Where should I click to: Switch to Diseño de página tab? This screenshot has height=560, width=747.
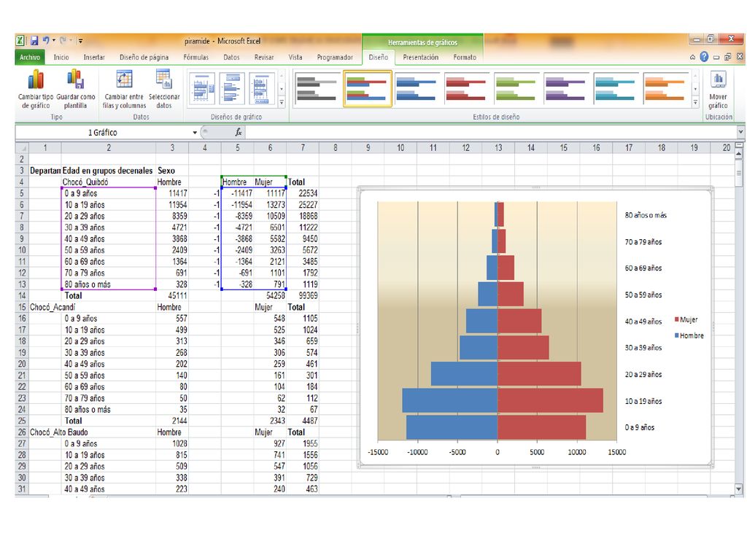click(x=144, y=57)
